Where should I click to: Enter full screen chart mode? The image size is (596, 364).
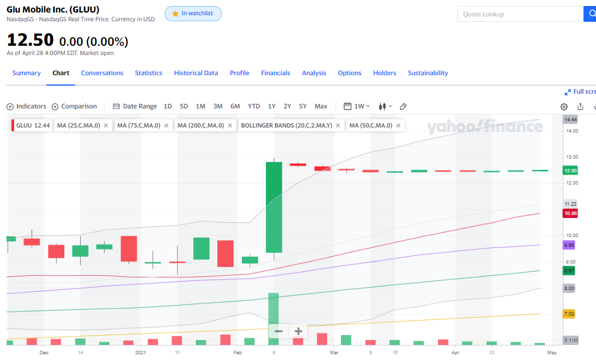[581, 92]
